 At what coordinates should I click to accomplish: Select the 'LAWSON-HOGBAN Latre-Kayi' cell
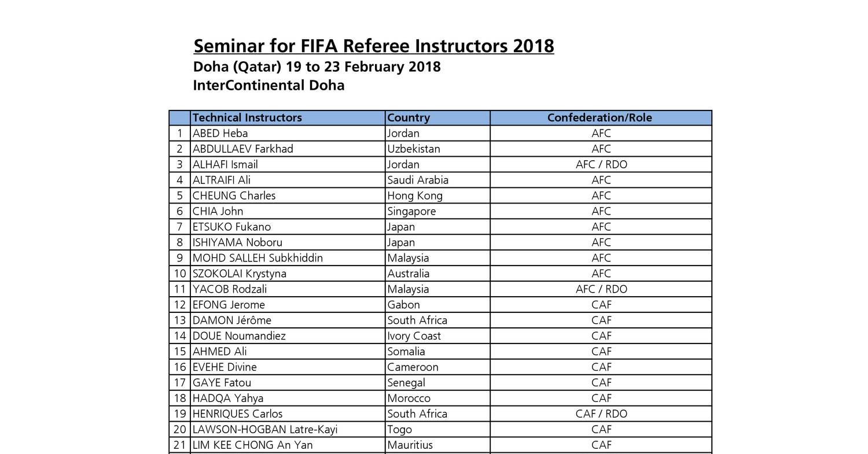point(264,430)
